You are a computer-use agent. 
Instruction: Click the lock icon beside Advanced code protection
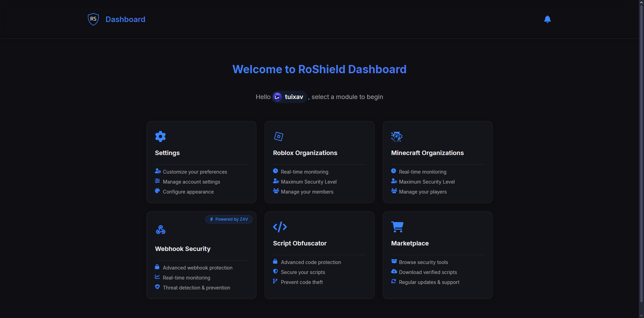click(x=275, y=262)
